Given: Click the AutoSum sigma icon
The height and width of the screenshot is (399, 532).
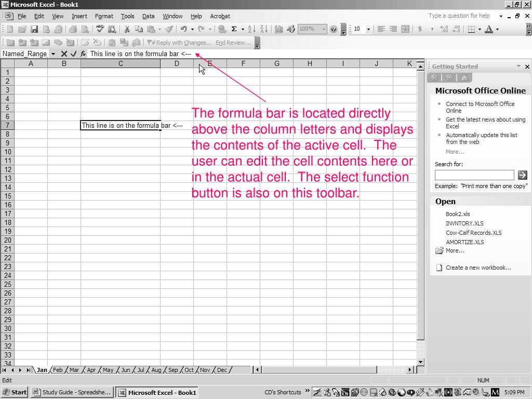Looking at the screenshot, I should click(234, 29).
